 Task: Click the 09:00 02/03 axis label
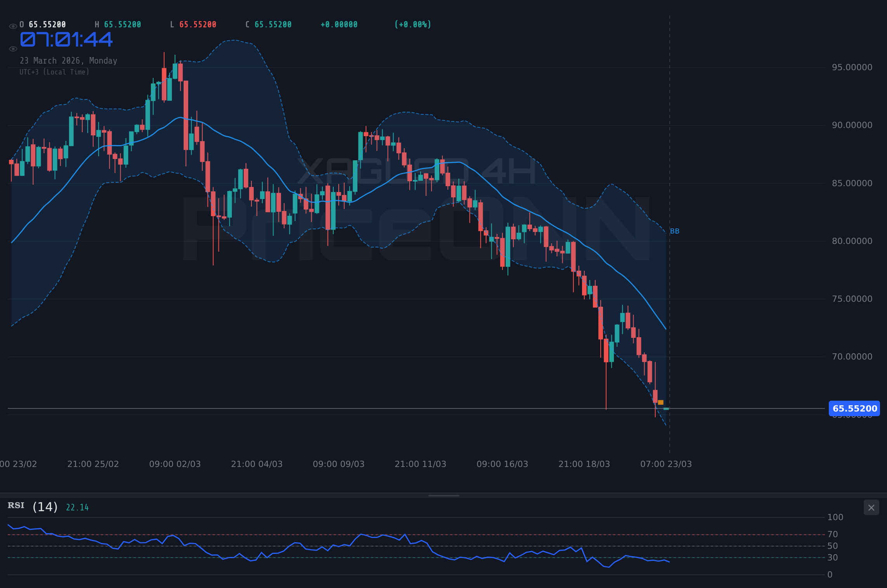point(175,464)
